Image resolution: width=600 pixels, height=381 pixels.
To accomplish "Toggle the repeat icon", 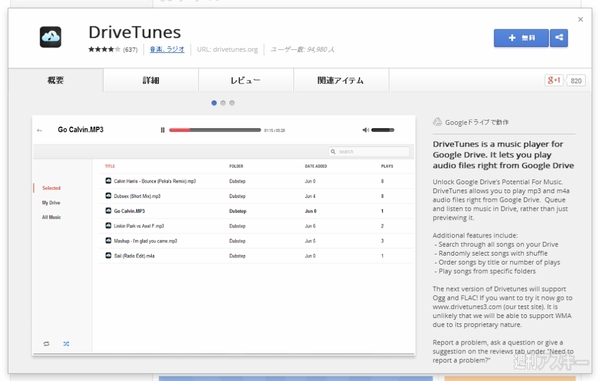I will tap(46, 344).
